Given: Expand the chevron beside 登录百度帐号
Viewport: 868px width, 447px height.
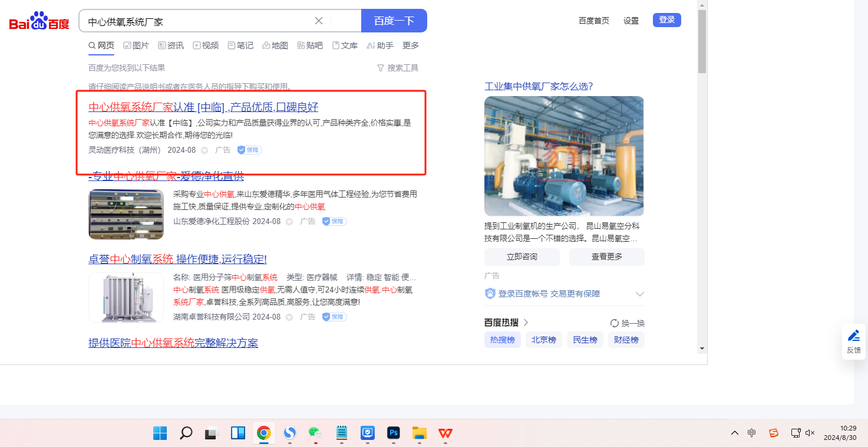Looking at the screenshot, I should [640, 294].
